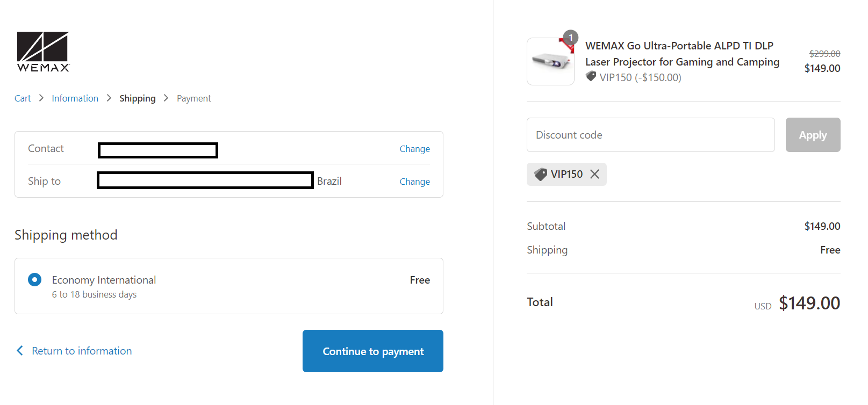Click the discount tag icon under product name
Viewport: 868px width, 405px height.
[x=591, y=76]
